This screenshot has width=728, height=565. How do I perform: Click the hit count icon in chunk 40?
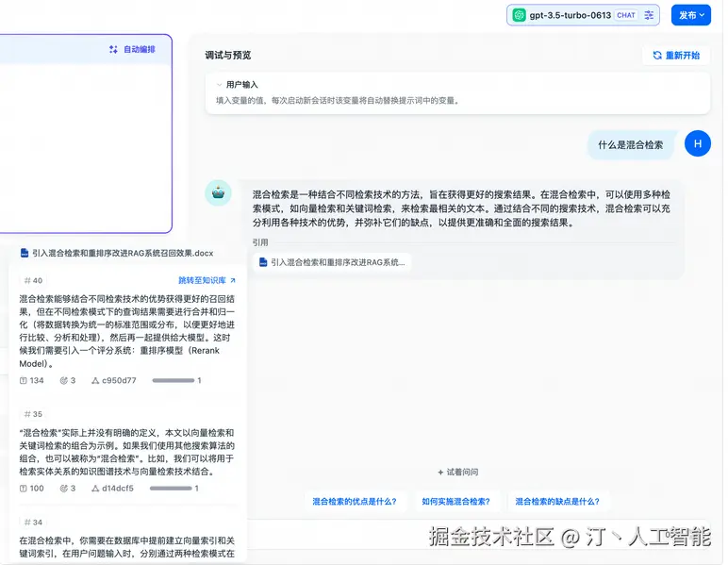pos(63,381)
